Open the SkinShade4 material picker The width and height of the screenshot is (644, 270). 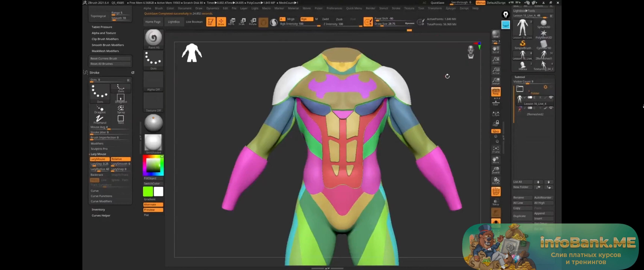[154, 144]
